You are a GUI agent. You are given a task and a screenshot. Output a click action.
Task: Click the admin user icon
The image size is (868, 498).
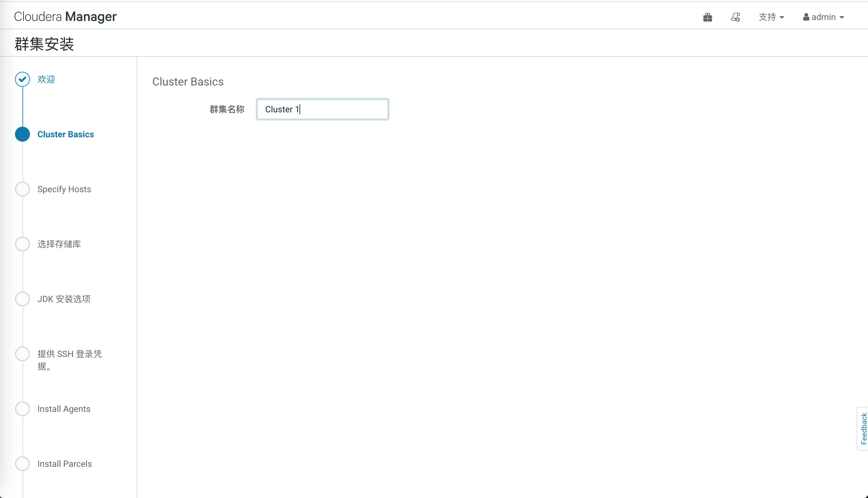pos(807,17)
